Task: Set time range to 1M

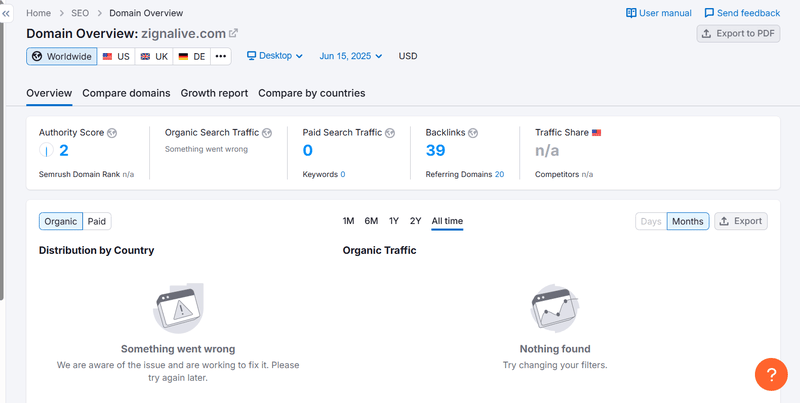Action: click(348, 221)
